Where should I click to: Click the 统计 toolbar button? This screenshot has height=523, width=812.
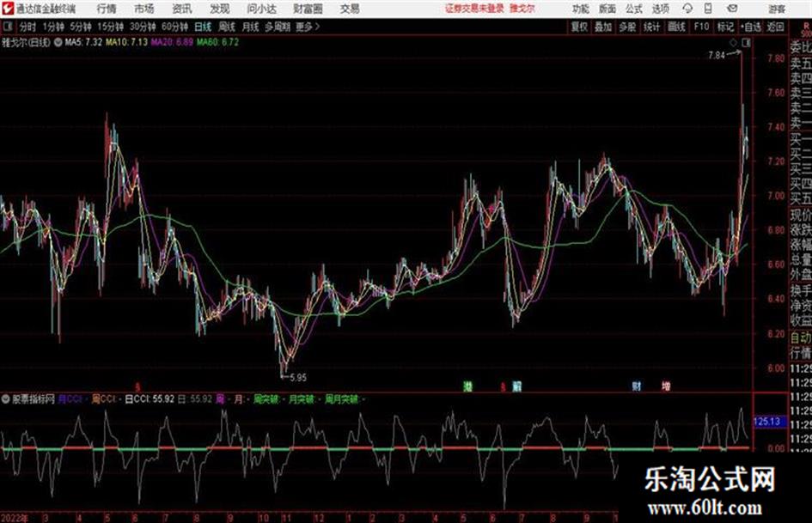click(x=651, y=27)
